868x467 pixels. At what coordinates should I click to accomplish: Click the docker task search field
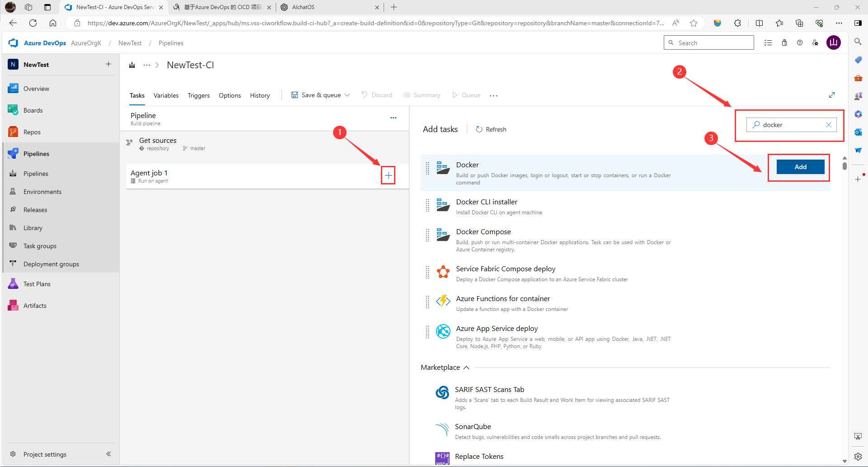tap(792, 125)
